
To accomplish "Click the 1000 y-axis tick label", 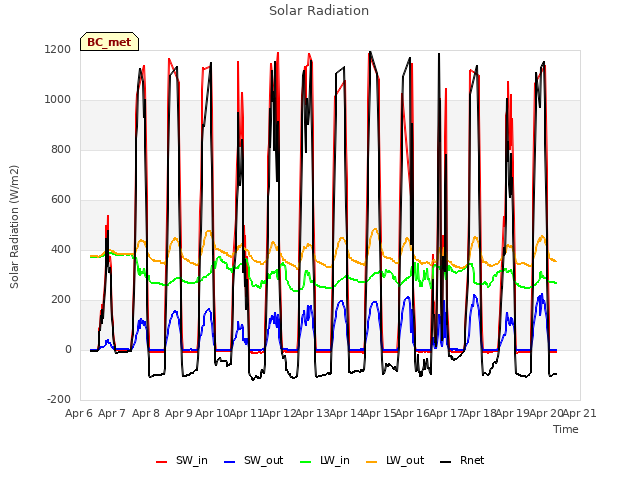I will [x=58, y=100].
